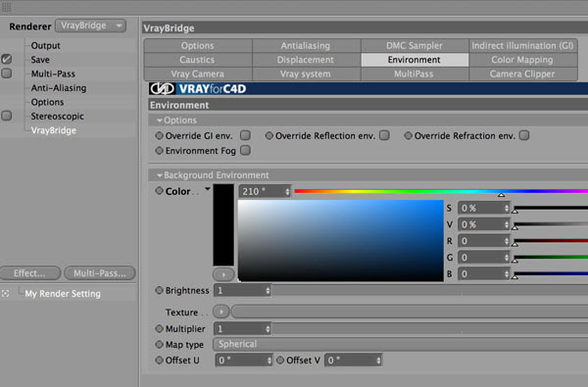The image size is (588, 387).
Task: Check the Multi-Pass checkbox in sidebar
Action: [7, 73]
